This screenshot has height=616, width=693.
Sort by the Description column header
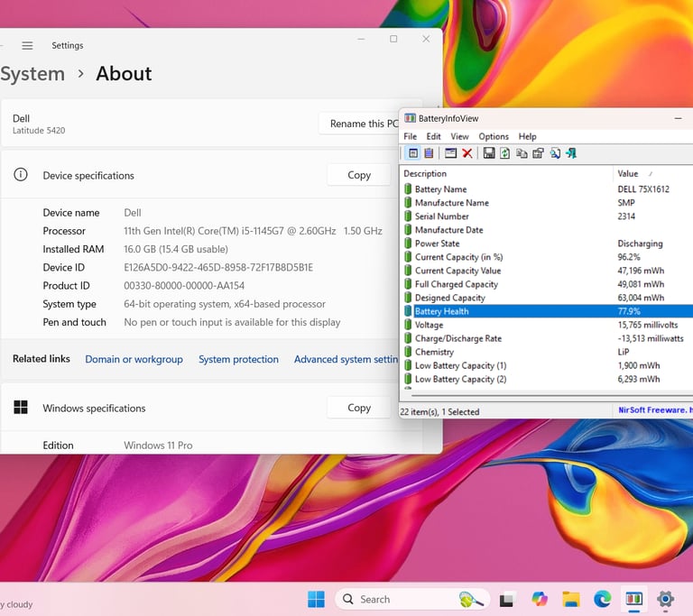pyautogui.click(x=506, y=174)
